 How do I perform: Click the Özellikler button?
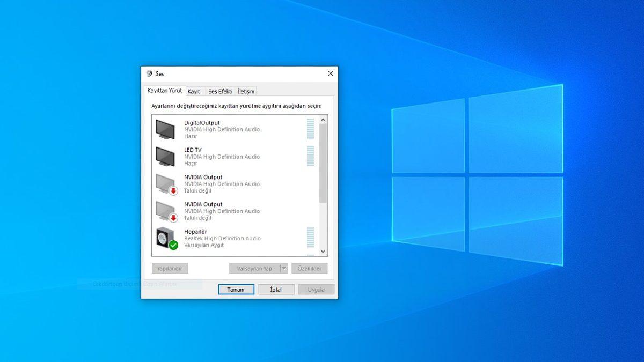tap(310, 268)
